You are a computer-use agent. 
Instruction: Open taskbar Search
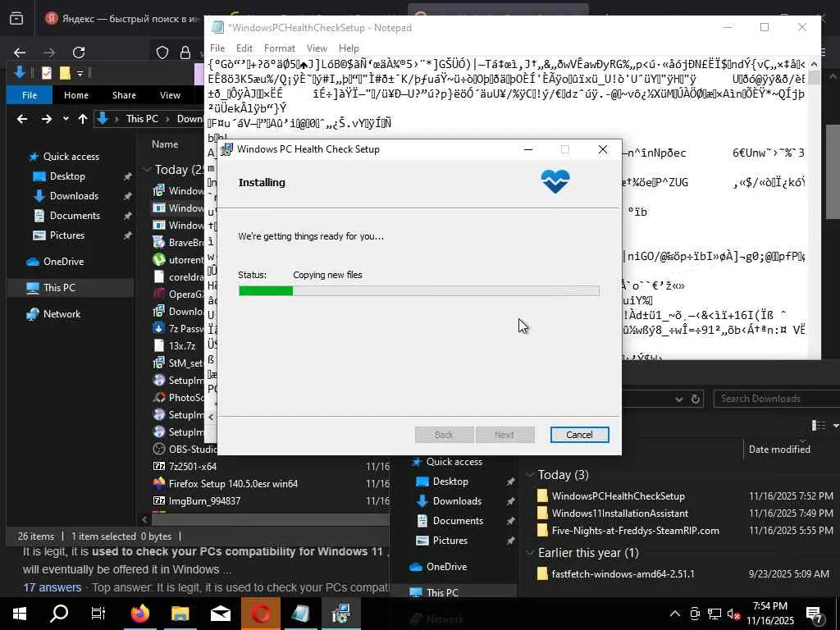point(59,614)
